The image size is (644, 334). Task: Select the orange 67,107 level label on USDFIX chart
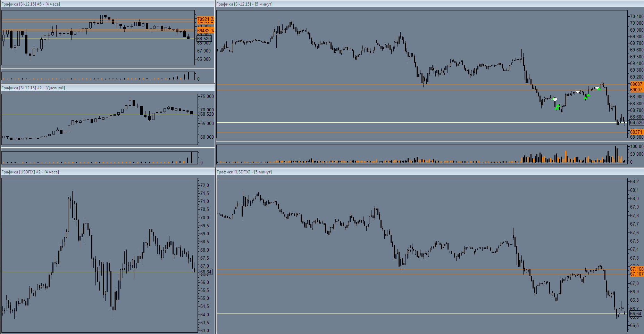tap(636, 274)
